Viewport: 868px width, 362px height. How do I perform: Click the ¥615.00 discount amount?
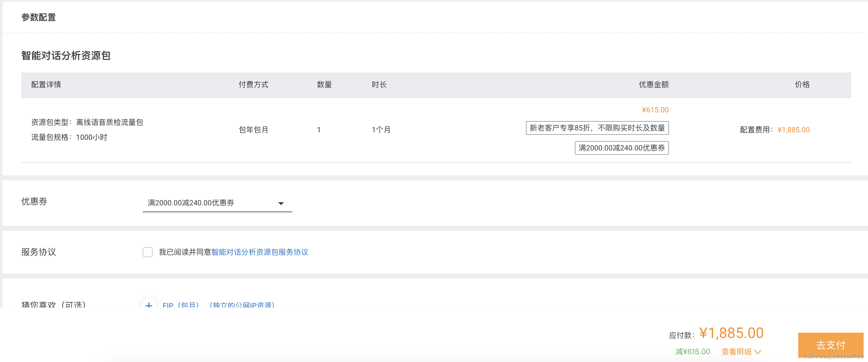tap(654, 109)
